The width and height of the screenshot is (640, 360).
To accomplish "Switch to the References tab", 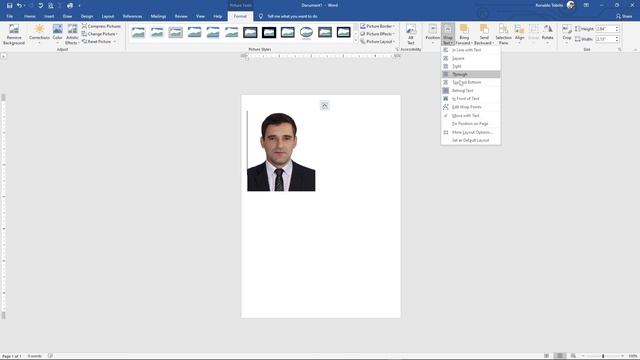I will [x=132, y=16].
